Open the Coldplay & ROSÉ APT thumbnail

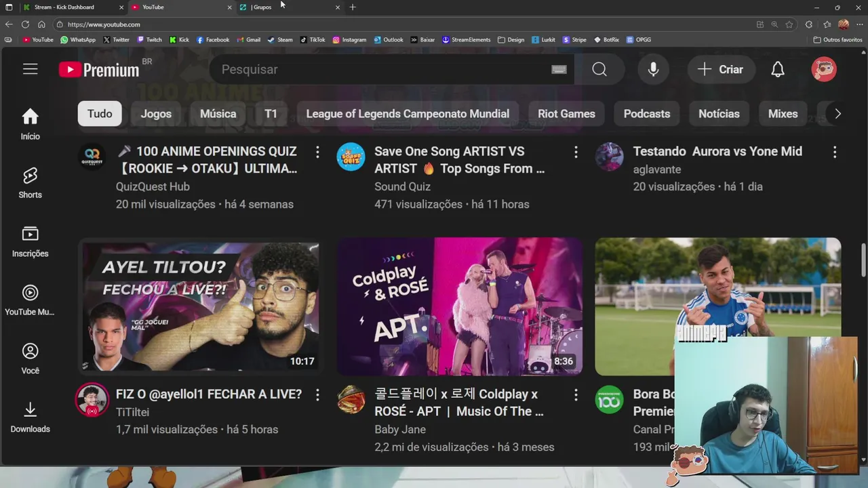(460, 306)
